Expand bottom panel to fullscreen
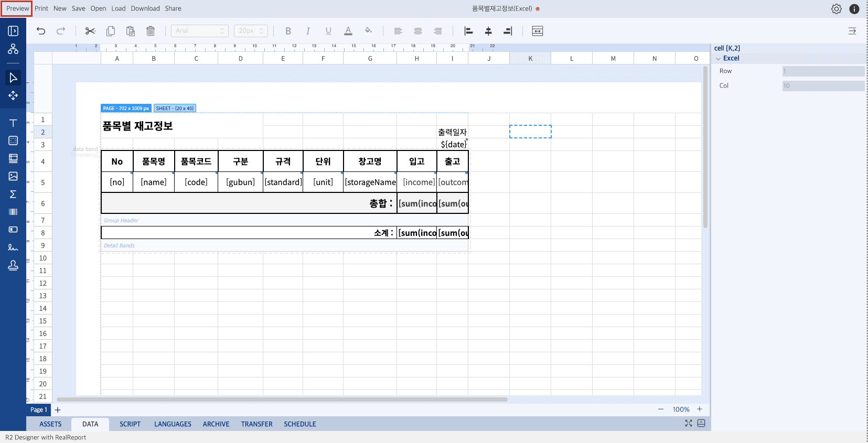Image resolution: width=868 pixels, height=443 pixels. point(689,423)
